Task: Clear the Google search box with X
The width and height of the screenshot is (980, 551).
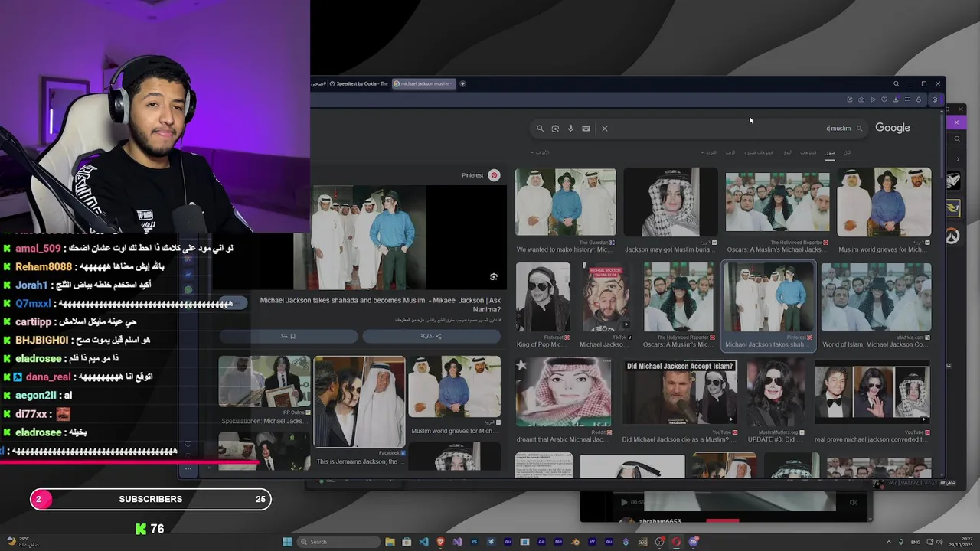Action: pos(605,129)
